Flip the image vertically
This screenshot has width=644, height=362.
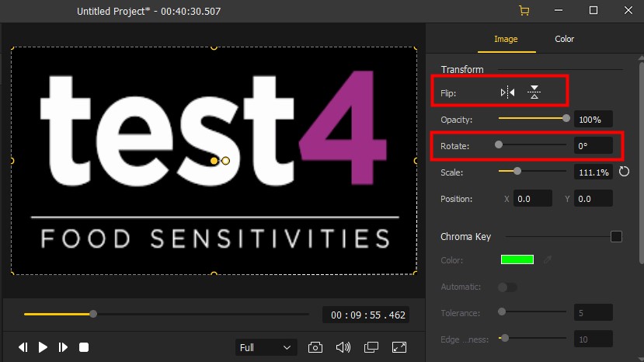point(534,92)
